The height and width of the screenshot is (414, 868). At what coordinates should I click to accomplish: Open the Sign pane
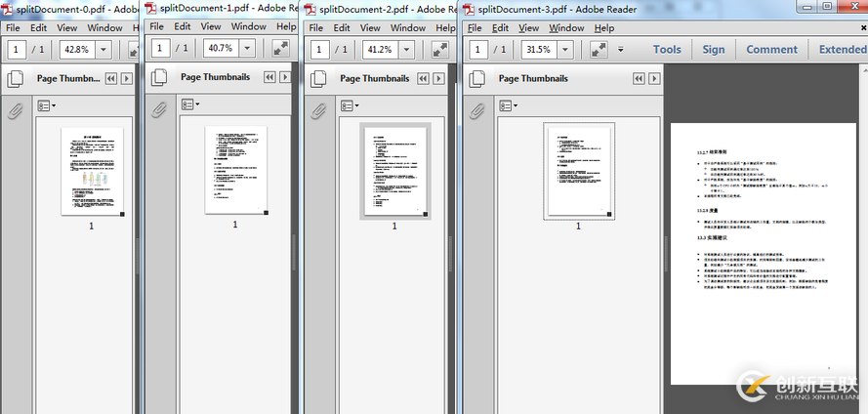[714, 49]
